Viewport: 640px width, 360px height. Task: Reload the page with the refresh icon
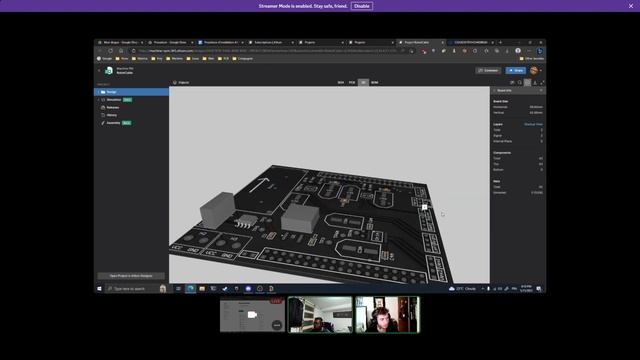pos(110,51)
